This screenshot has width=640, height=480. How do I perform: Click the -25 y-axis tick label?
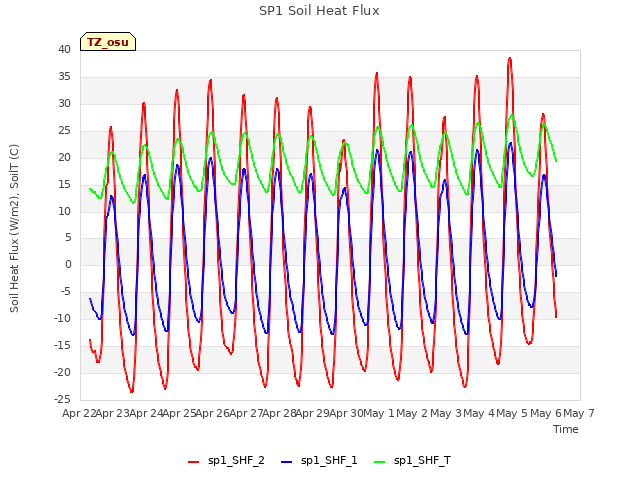62,399
